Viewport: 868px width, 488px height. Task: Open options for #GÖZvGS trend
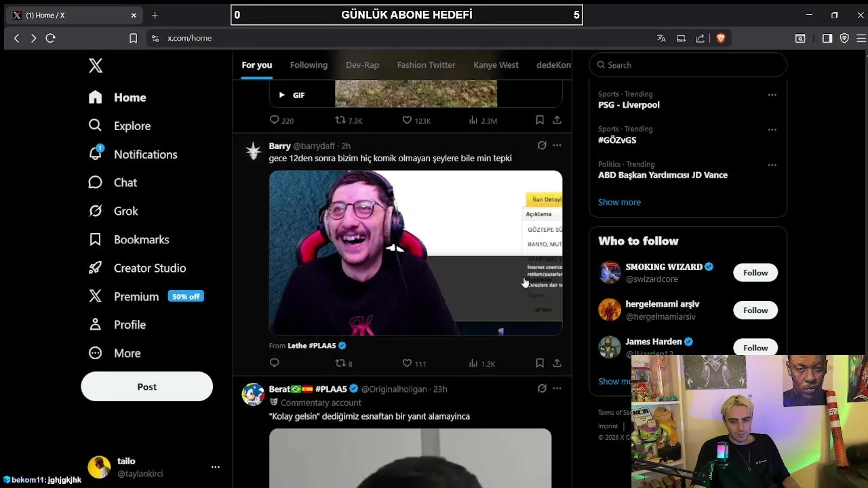click(x=772, y=129)
